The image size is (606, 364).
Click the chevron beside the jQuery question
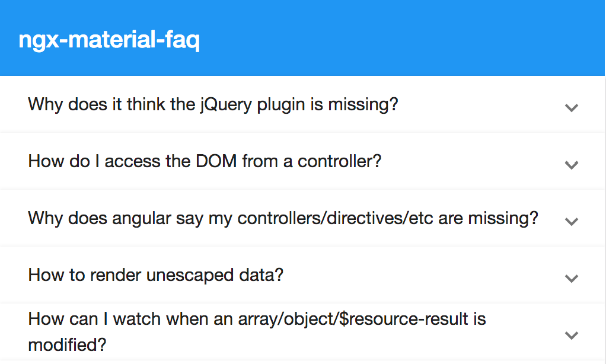(572, 108)
